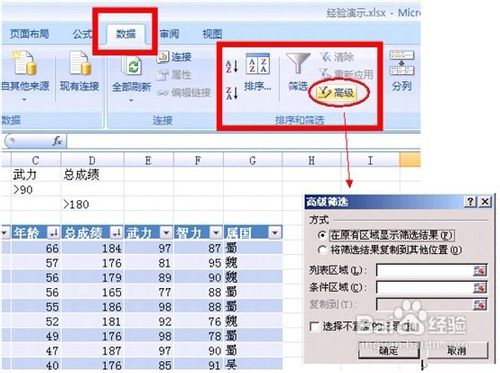Click the 复制到 range picker icon
Screen dimensions: 500x373
tap(480, 304)
